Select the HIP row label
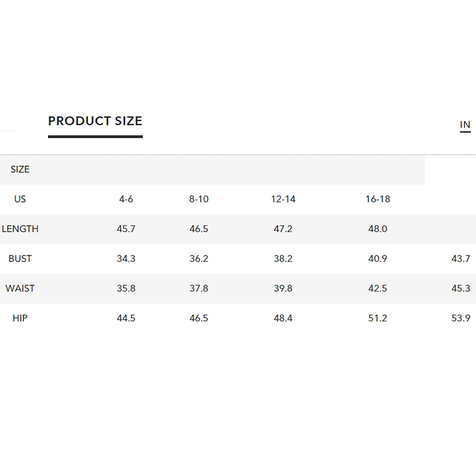476x476 pixels. tap(20, 318)
